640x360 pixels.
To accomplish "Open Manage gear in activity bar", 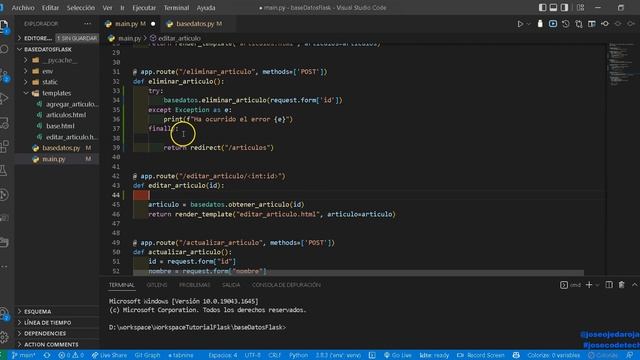I will [x=4, y=337].
